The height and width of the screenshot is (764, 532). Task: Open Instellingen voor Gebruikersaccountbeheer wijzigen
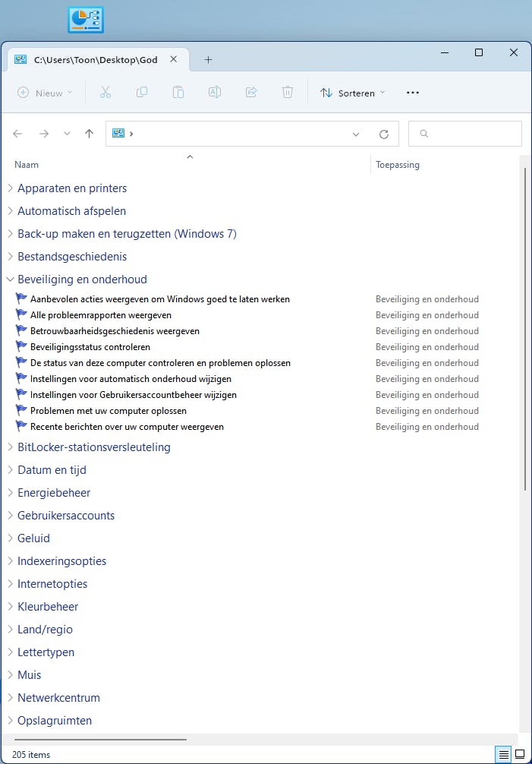pos(134,395)
